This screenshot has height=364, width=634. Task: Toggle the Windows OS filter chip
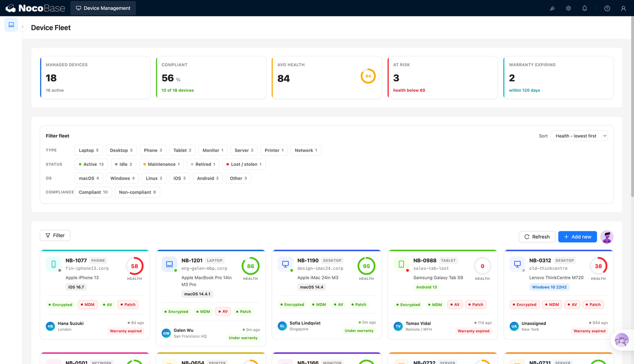(x=122, y=178)
